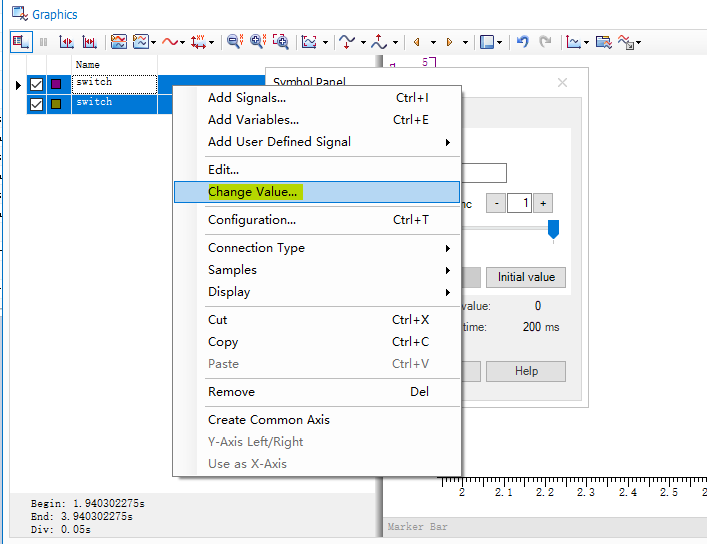Click the window layout icon

(487, 42)
